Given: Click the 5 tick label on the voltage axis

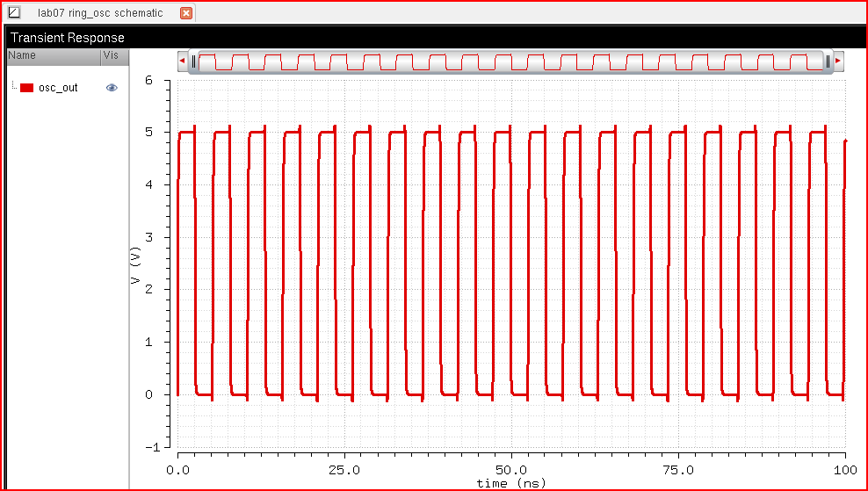Looking at the screenshot, I should [x=148, y=132].
